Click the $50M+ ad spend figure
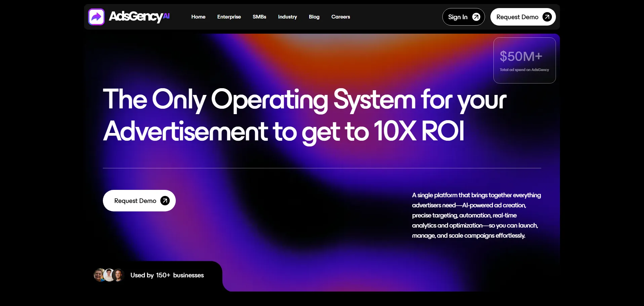 tap(521, 57)
